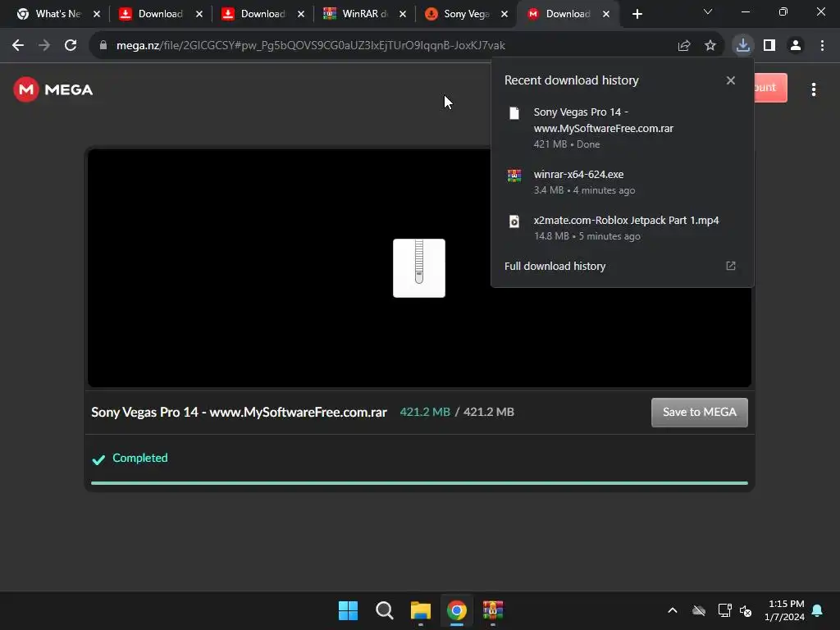Close the Sony Vegas tab
Viewport: 840px width, 630px height.
tap(504, 14)
